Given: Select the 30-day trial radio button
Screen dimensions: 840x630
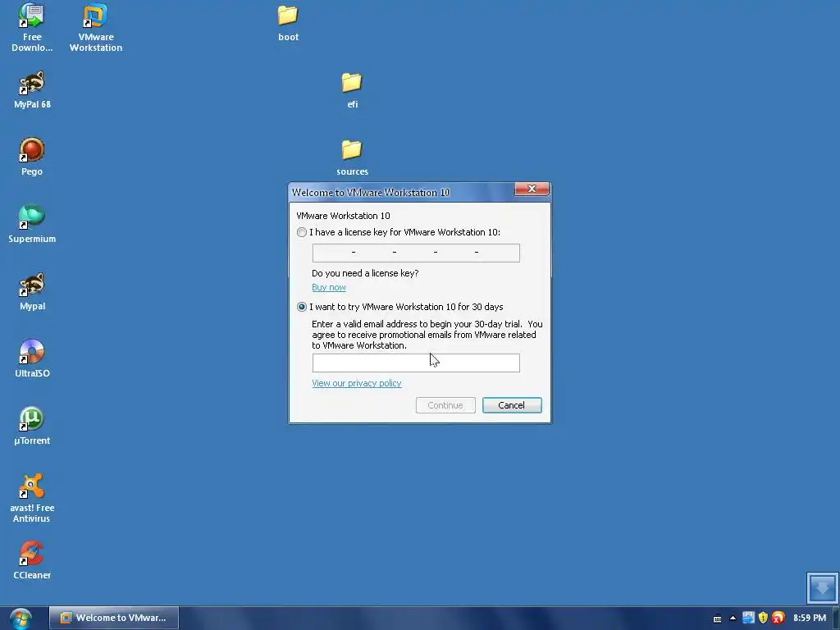Looking at the screenshot, I should click(302, 307).
